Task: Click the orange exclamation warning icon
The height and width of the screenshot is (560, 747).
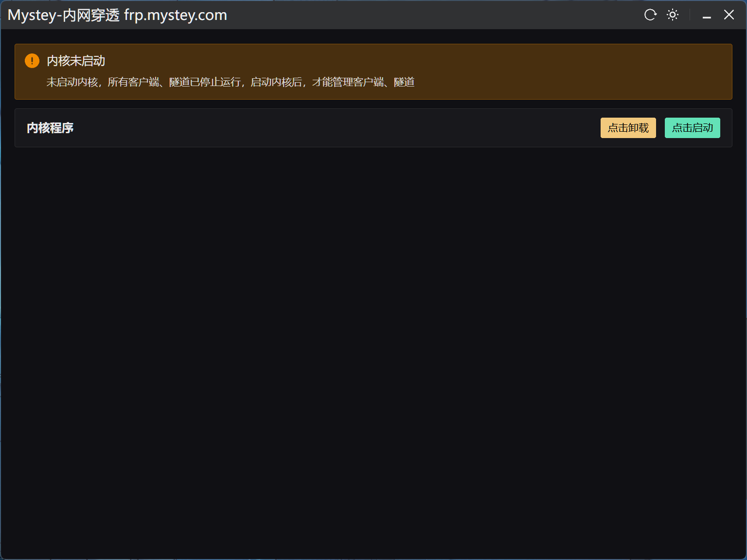Action: [x=32, y=61]
